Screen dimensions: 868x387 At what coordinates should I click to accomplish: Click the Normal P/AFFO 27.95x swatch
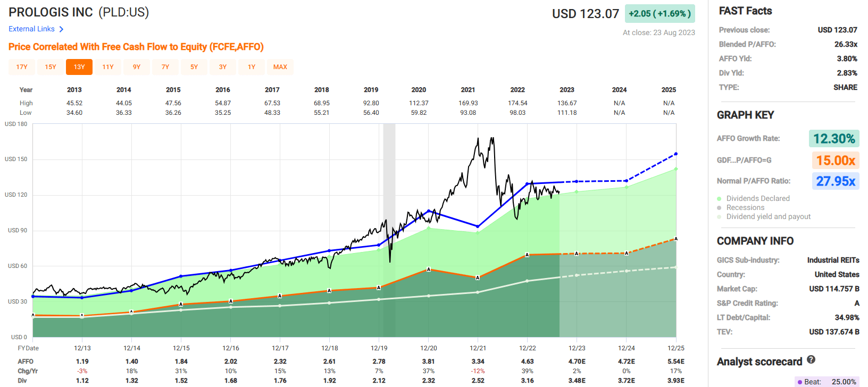point(836,181)
